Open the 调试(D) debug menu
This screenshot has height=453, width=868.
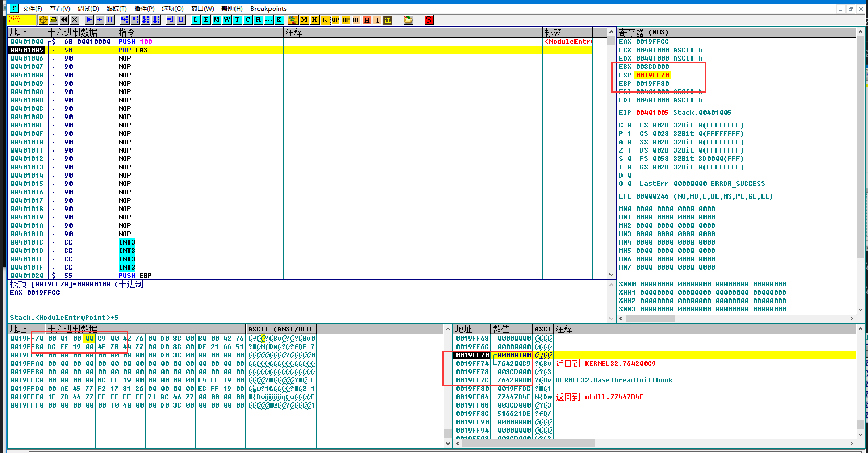pos(88,8)
